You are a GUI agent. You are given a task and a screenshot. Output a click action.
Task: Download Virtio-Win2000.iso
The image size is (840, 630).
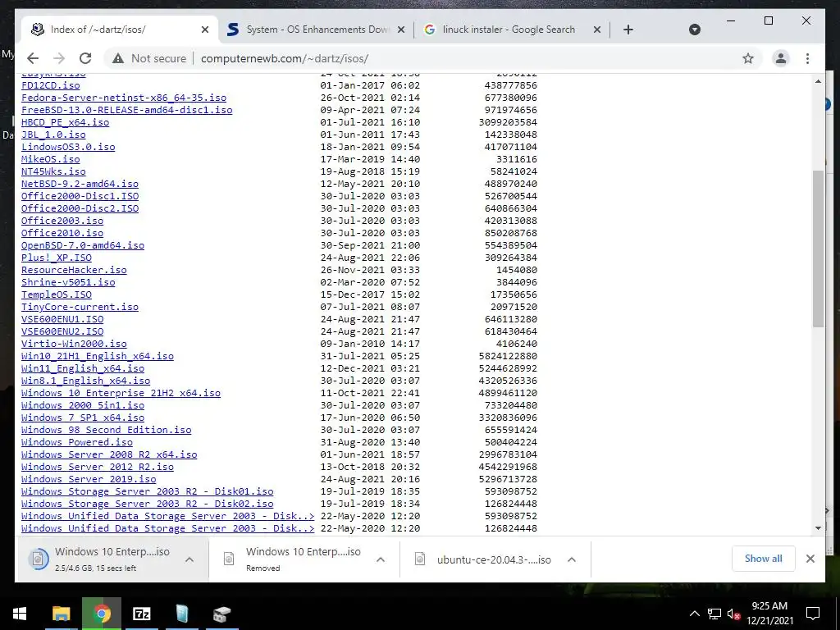74,344
